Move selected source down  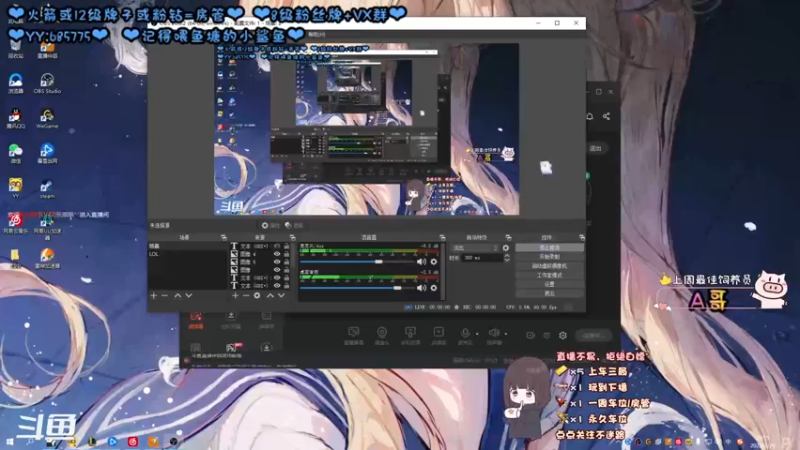(x=281, y=295)
